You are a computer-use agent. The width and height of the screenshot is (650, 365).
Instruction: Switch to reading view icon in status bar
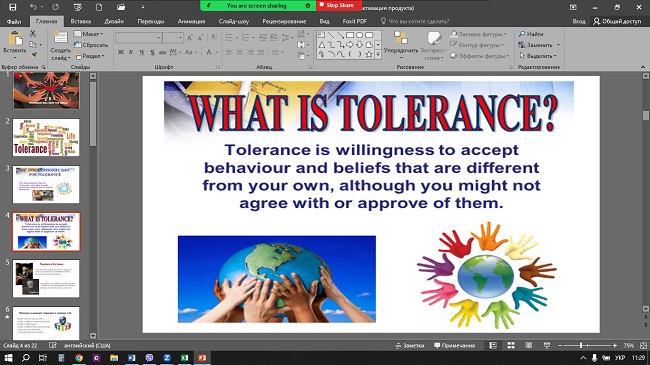pos(529,346)
